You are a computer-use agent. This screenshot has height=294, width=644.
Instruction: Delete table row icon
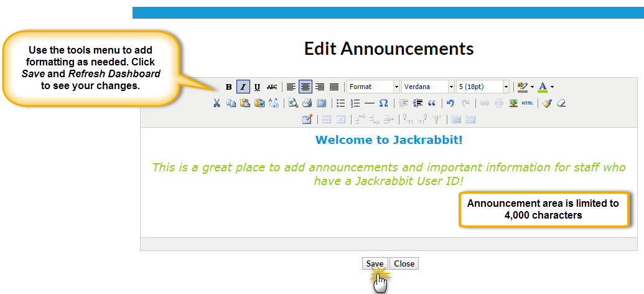pos(388,120)
